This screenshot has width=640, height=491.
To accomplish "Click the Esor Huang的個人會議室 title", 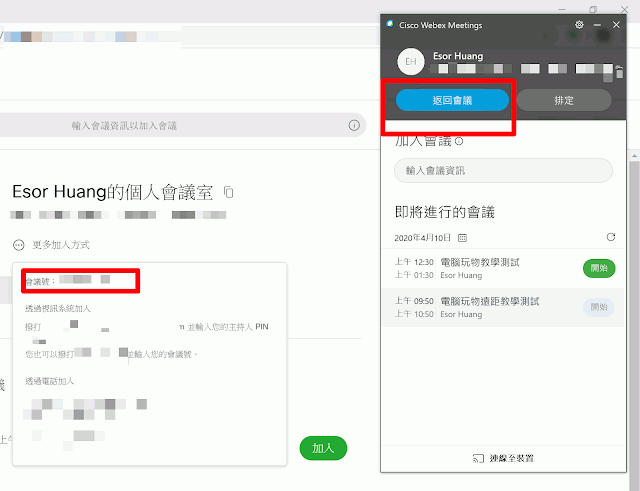I will [112, 192].
